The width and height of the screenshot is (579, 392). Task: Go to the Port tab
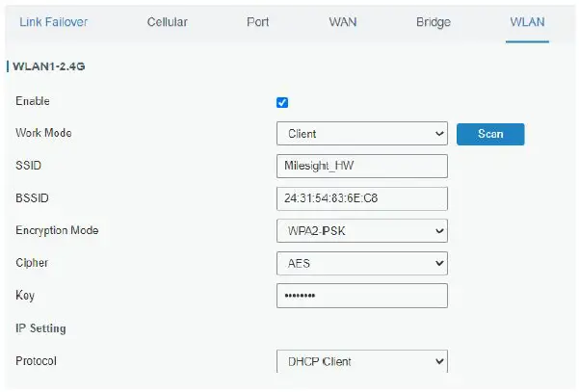tap(257, 22)
